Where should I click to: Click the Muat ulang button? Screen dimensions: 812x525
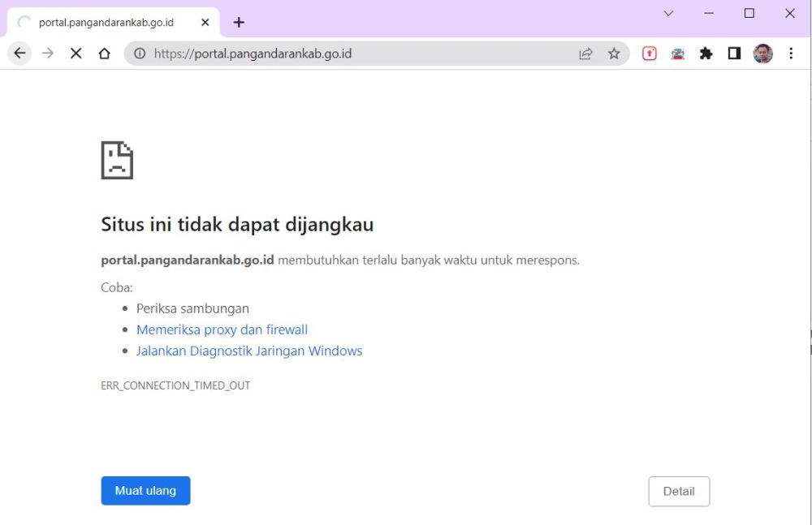pyautogui.click(x=145, y=491)
